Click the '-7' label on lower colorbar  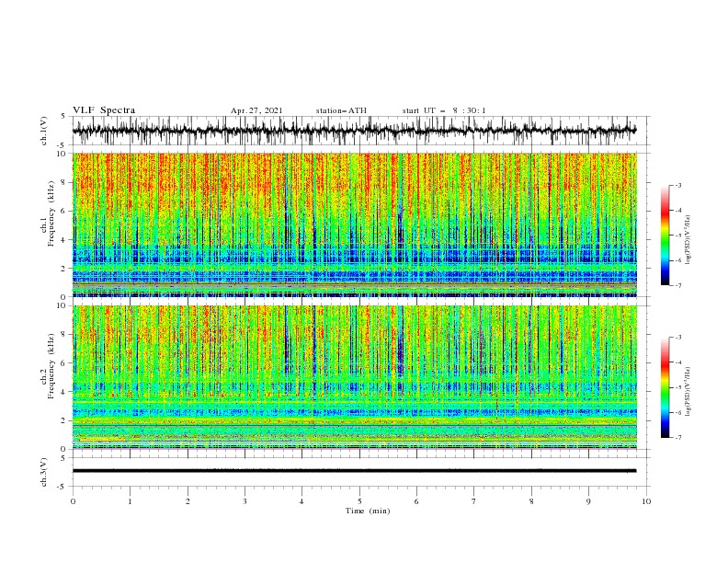pos(678,438)
